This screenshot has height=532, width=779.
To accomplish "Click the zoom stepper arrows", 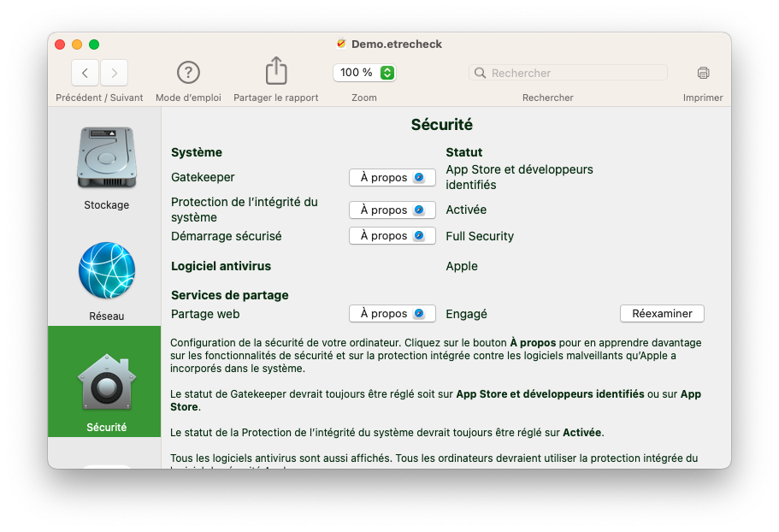I will point(387,73).
